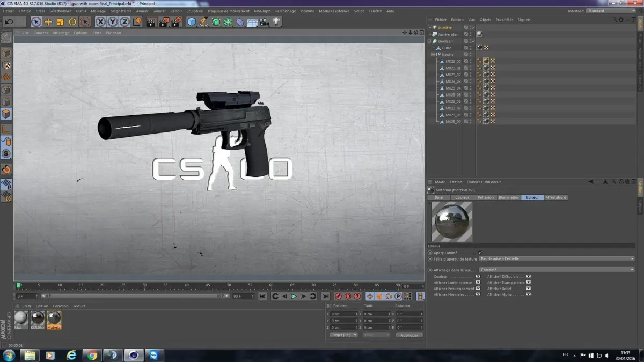Open the MoGraph menu
Image resolution: width=644 pixels, height=362 pixels.
click(x=262, y=11)
